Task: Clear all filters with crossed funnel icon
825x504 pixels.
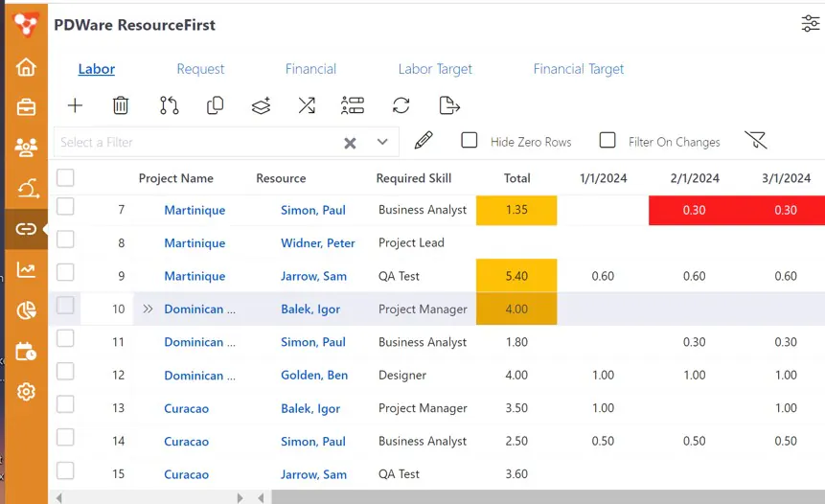Action: 756,141
